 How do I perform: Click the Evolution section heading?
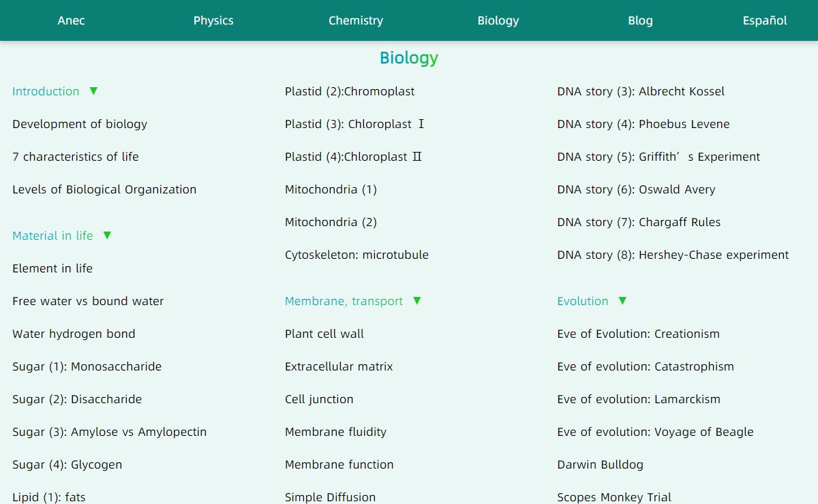coord(583,301)
